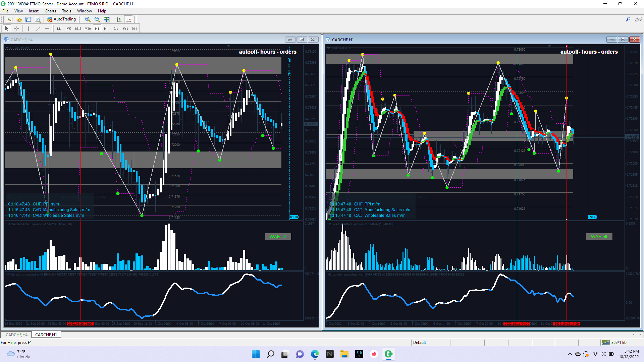Zoom out of the chart
The height and width of the screenshot is (362, 644).
point(97,19)
